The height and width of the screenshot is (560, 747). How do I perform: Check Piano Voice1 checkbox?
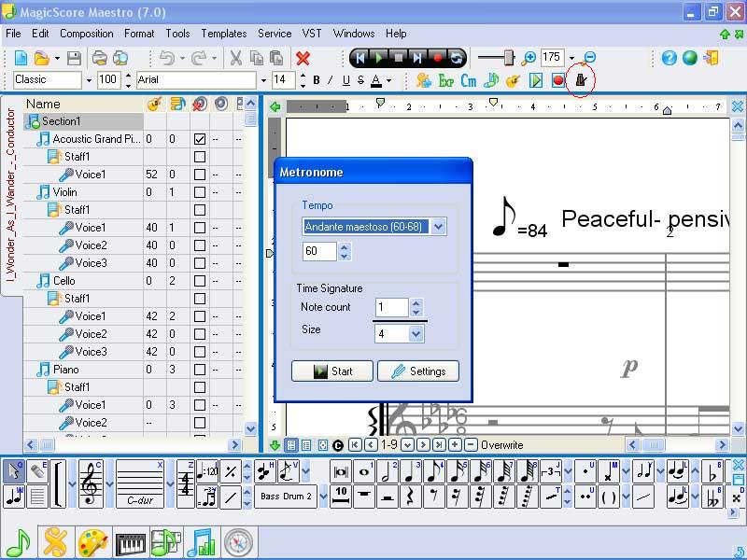pos(200,405)
